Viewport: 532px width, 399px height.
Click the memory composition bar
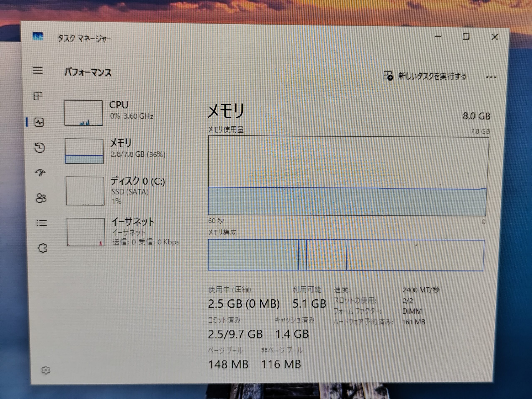click(346, 255)
